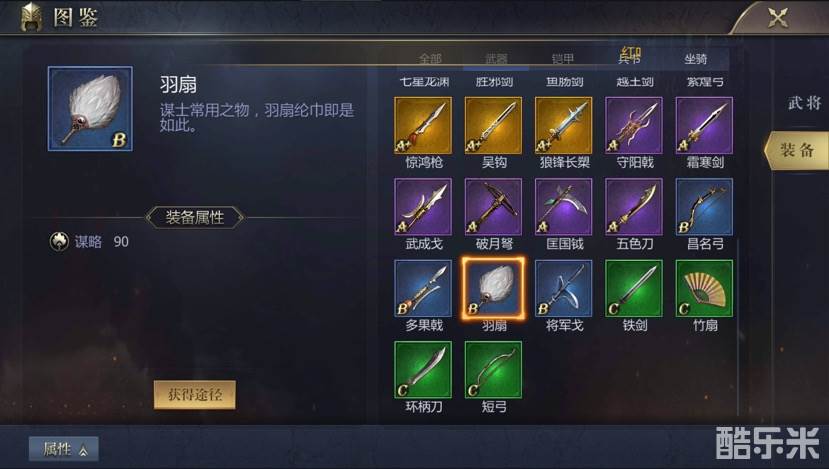Pick the 铁剑 iron sword icon
829x469 pixels.
634,288
